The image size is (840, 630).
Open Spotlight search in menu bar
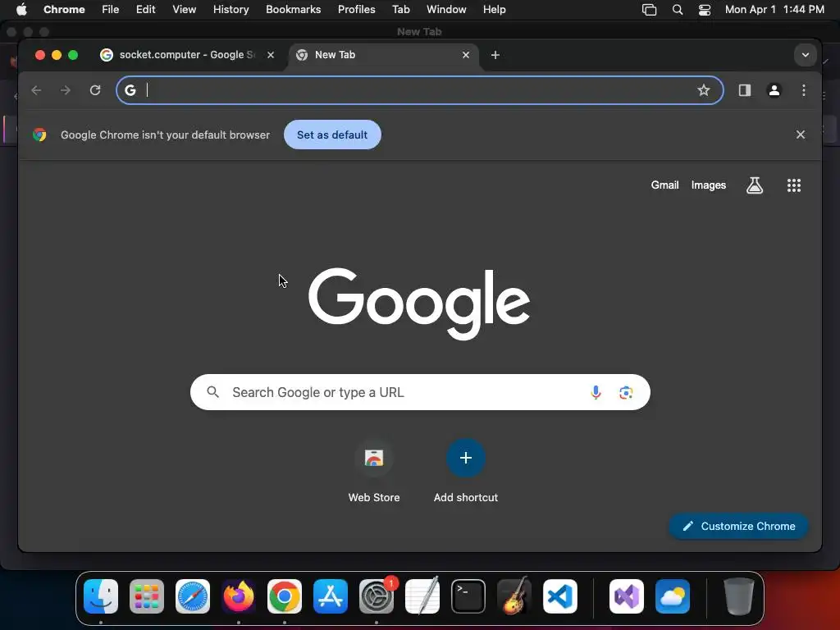[677, 9]
